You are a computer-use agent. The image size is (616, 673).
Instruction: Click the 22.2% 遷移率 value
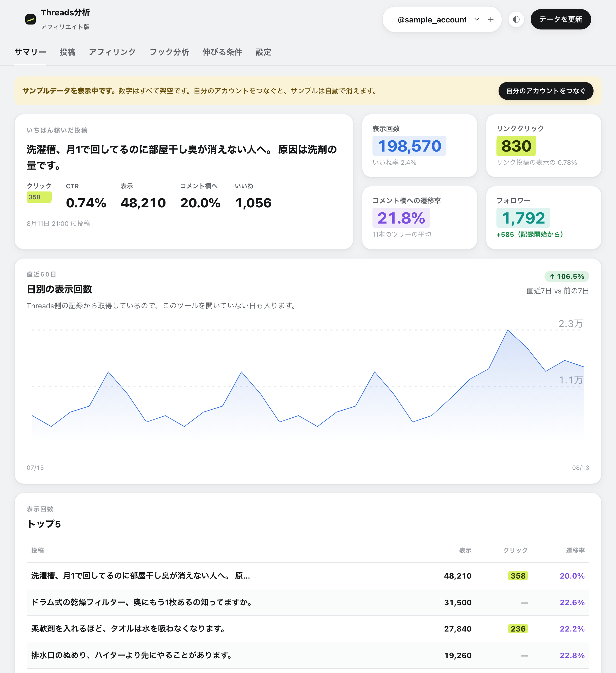(572, 629)
